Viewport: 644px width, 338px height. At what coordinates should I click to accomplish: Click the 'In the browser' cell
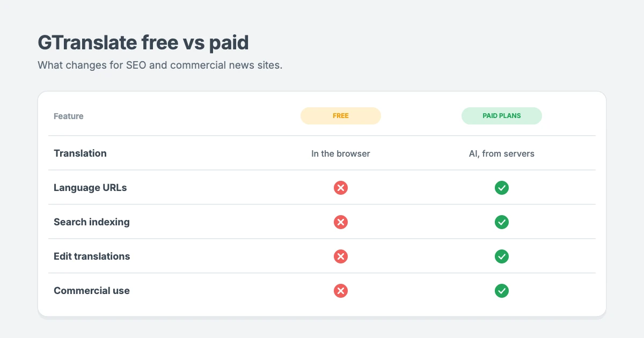pyautogui.click(x=341, y=153)
